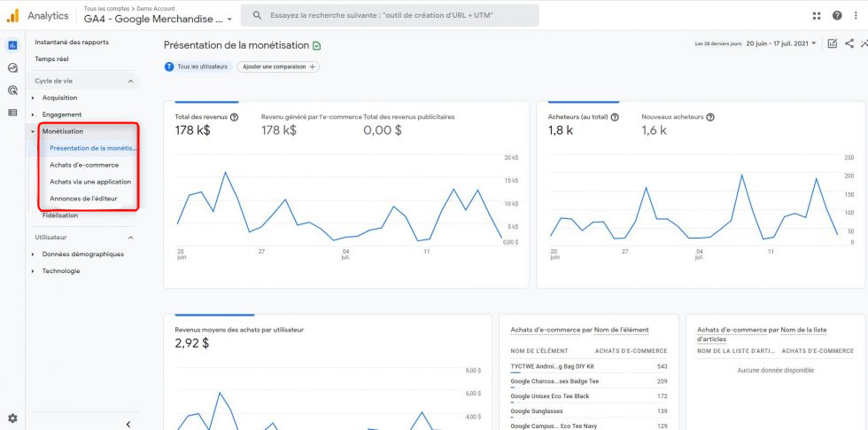Open Achats d'e-commerce report

pos(84,165)
